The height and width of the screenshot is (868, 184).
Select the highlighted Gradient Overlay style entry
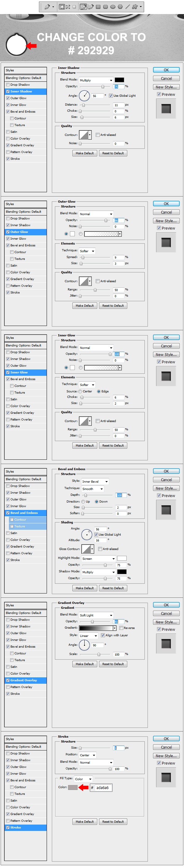26,680
